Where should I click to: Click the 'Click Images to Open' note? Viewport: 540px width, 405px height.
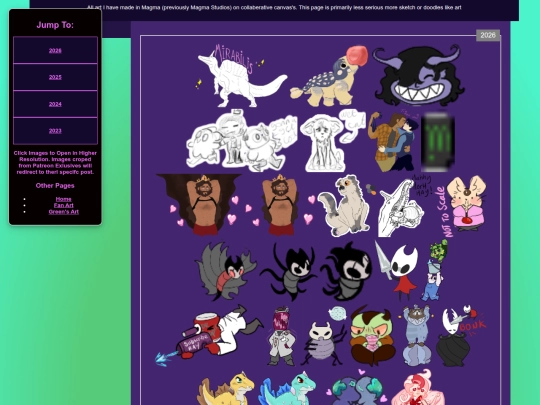tap(55, 163)
